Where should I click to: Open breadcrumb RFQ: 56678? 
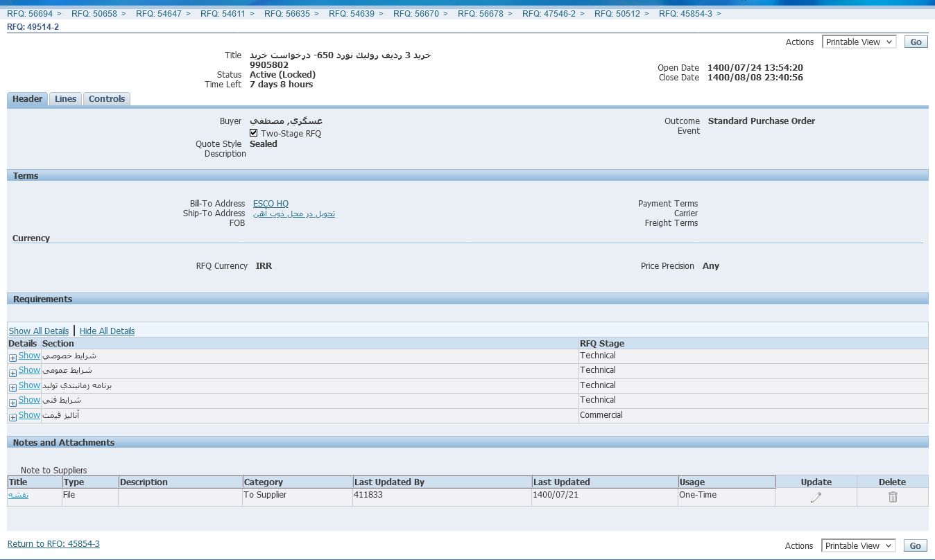pos(481,13)
